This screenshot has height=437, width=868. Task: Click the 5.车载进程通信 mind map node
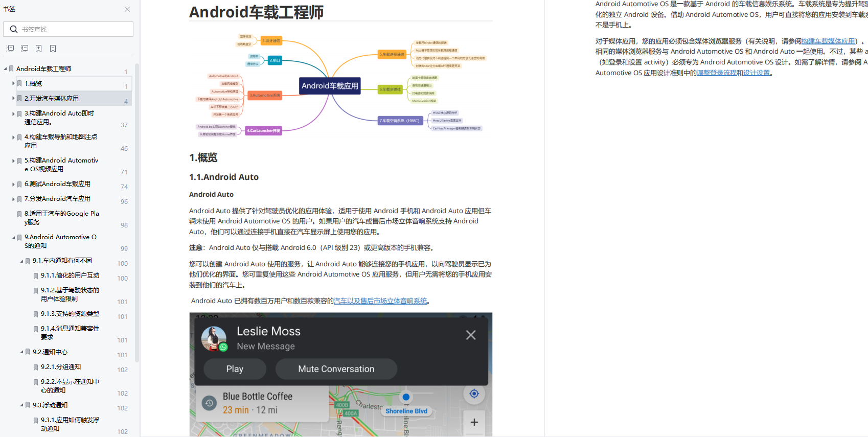(392, 54)
